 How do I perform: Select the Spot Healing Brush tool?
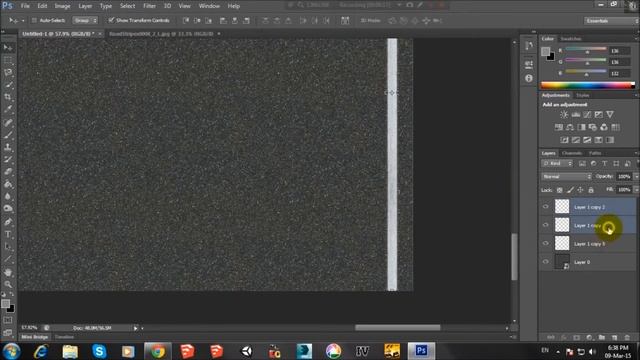coord(8,122)
